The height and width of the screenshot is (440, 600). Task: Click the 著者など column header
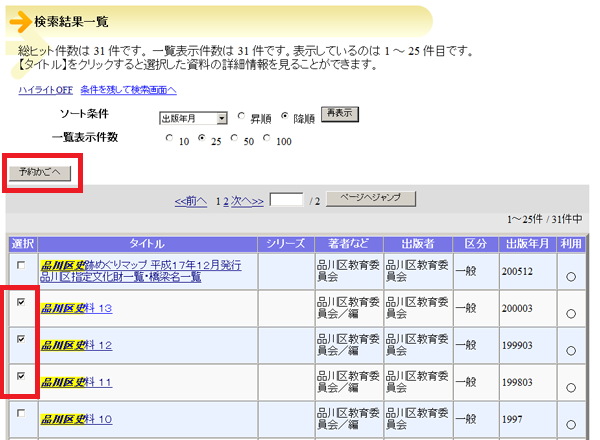pos(349,244)
